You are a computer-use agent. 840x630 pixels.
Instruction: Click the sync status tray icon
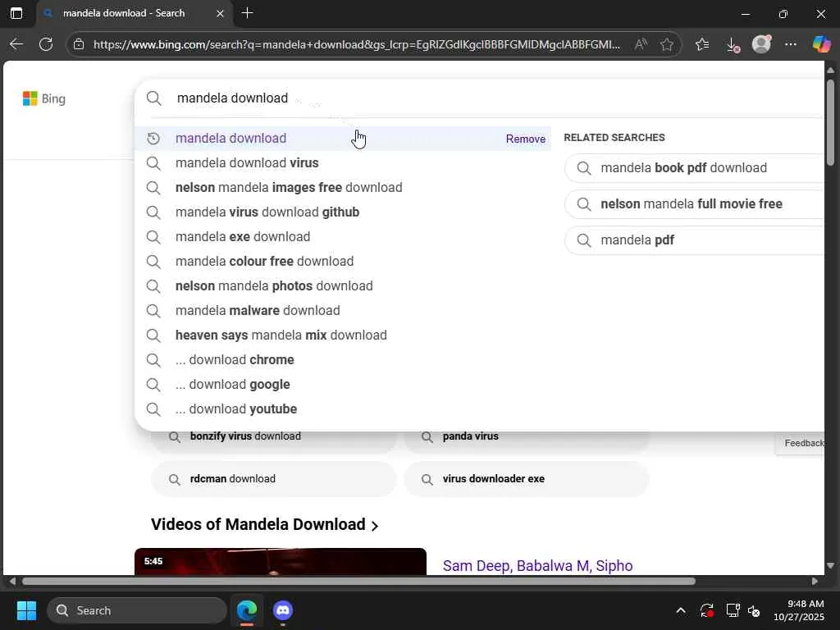[x=706, y=610]
